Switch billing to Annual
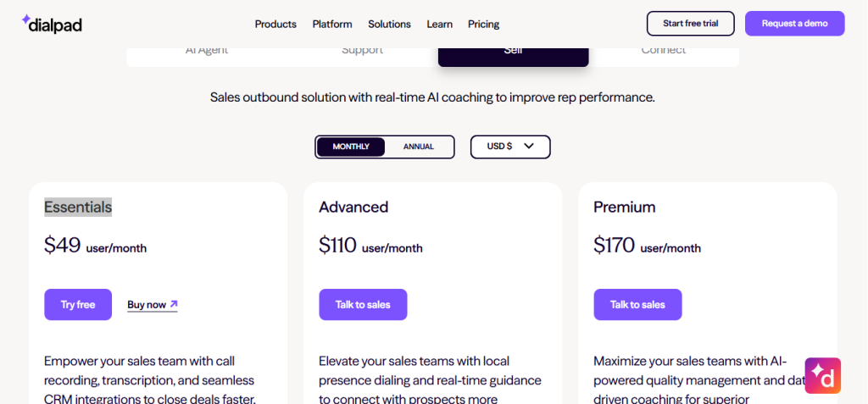Screen dimensions: 868x404 419,147
